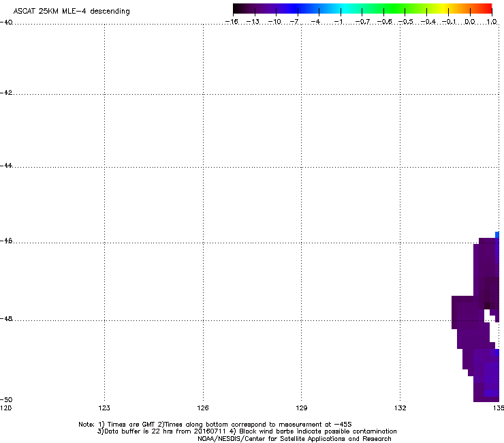Screen dimensions: 504x443
Task: Click the -10 color scale label
Action: tap(274, 22)
